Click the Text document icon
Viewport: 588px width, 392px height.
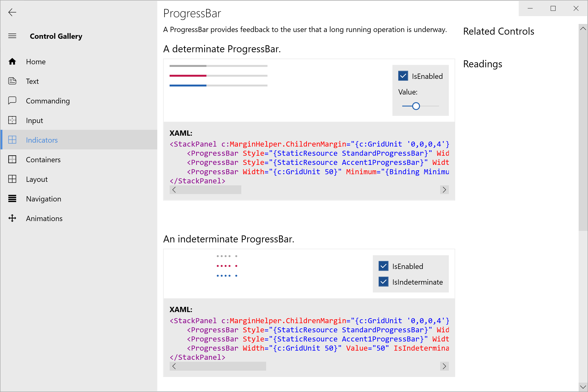point(12,81)
